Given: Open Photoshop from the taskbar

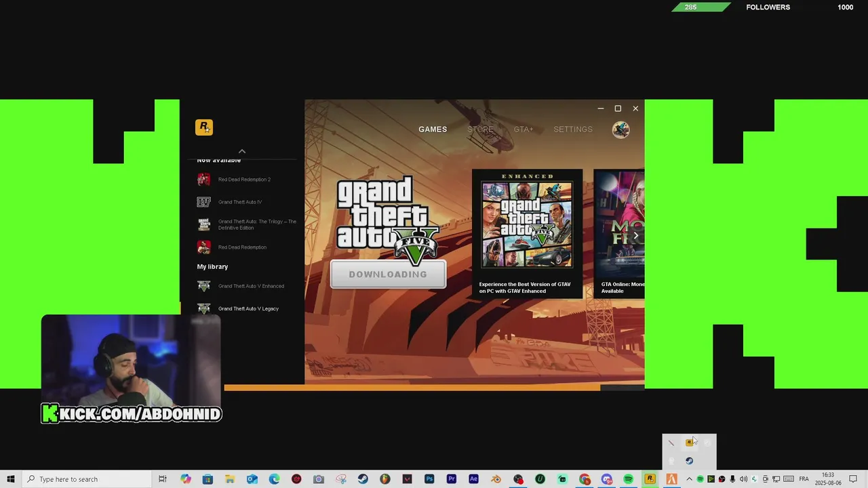Looking at the screenshot, I should (x=429, y=479).
